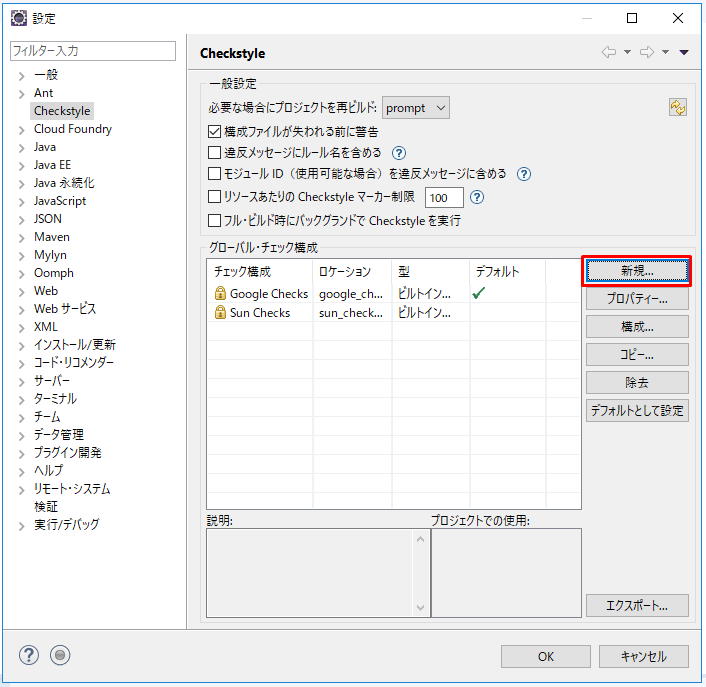706x687 pixels.
Task: Open the prompt rebuild combo box
Action: pos(416,108)
